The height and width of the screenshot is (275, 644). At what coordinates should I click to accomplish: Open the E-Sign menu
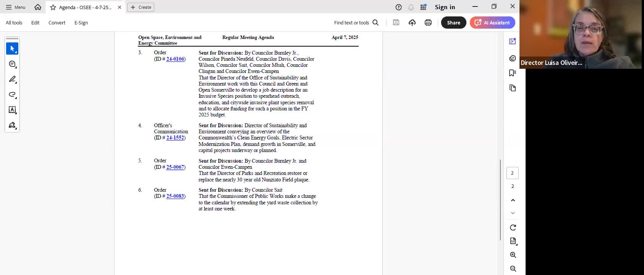81,23
